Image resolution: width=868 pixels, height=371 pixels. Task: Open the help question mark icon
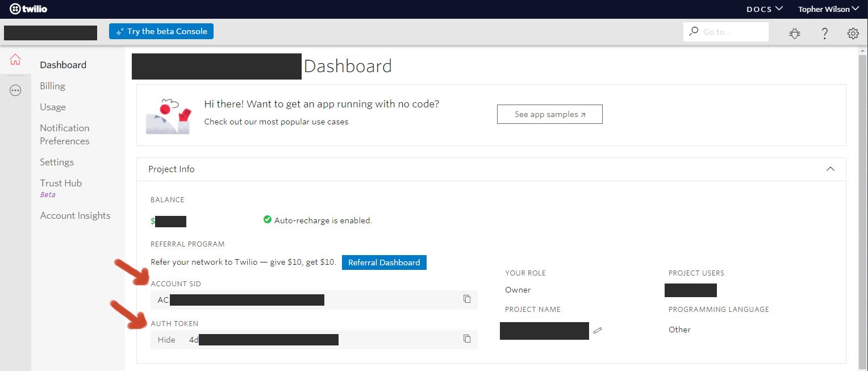click(824, 33)
